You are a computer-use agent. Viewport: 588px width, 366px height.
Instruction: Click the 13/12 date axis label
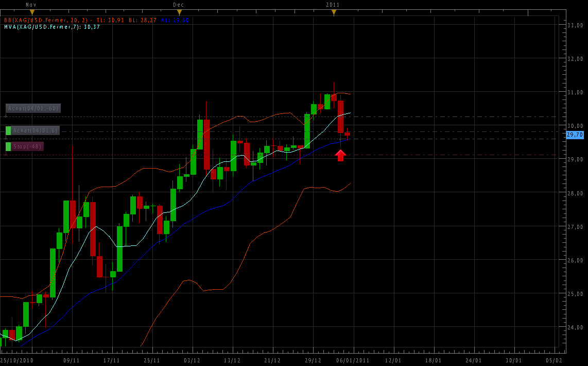(232, 360)
